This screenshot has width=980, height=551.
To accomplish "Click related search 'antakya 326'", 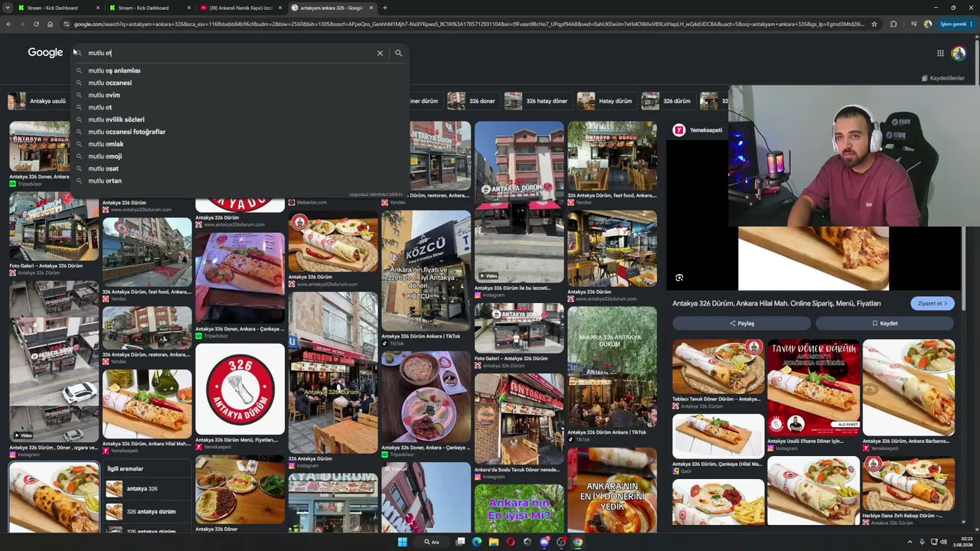I will pos(145,488).
